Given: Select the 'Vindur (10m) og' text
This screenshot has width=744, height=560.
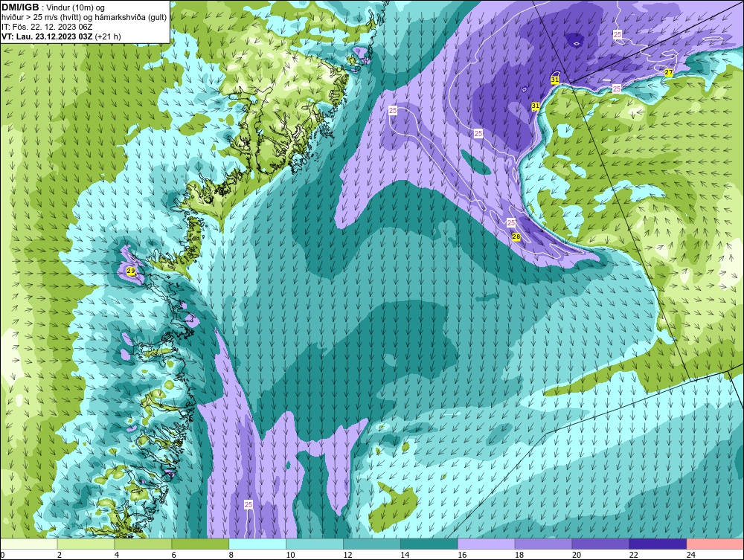Looking at the screenshot, I should click(x=76, y=8).
